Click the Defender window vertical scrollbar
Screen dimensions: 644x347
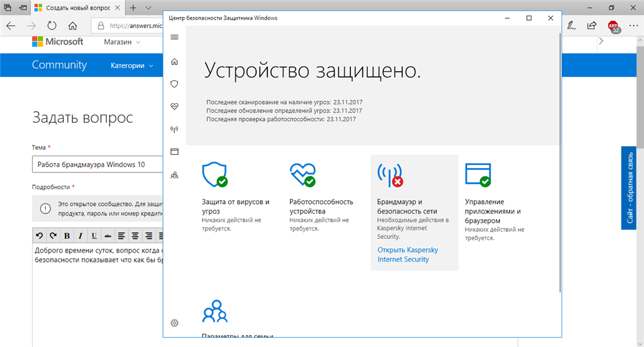click(560, 162)
